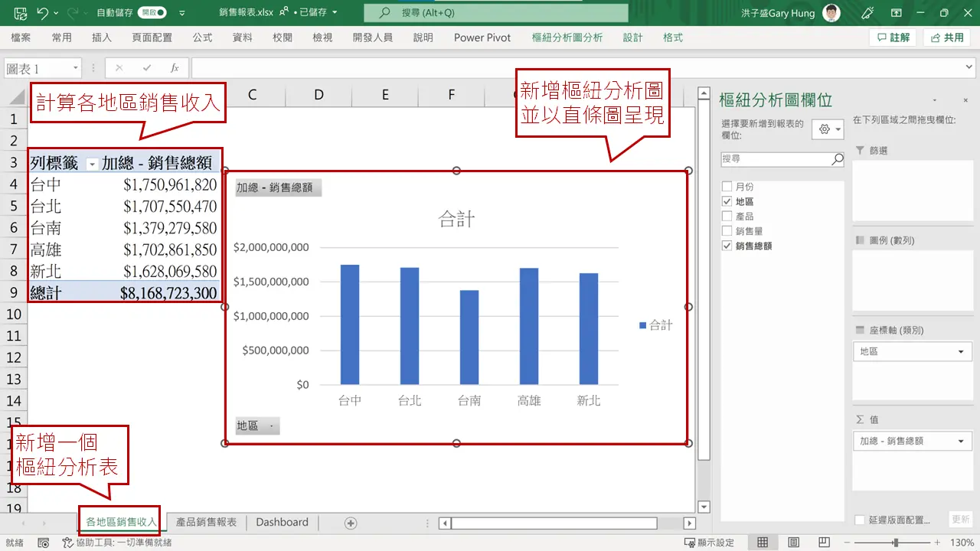Open the ribbon display options icon

click(x=896, y=13)
